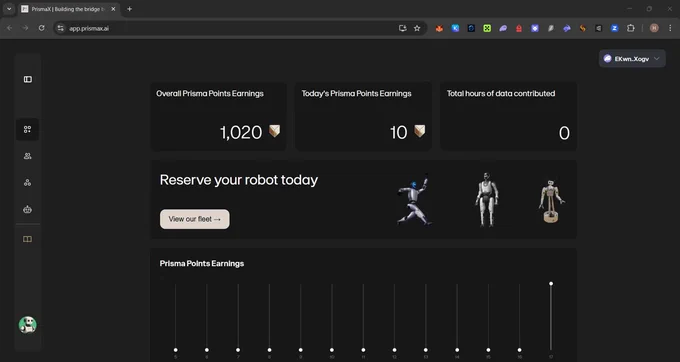Open the dashboard grid icon in sidebar

coord(27,129)
